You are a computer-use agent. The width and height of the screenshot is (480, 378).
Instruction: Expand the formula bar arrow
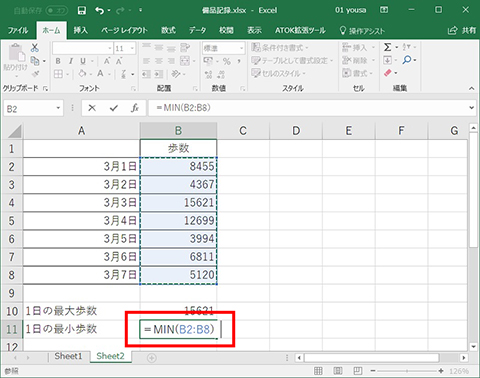pos(472,108)
